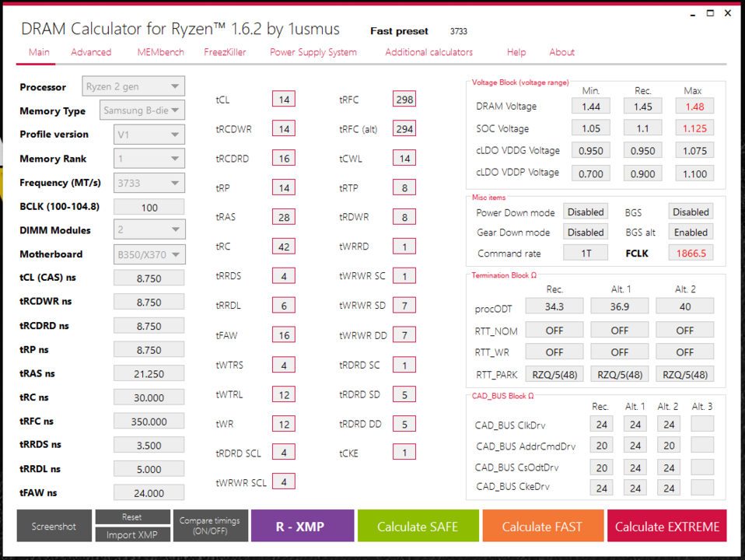The image size is (745, 560).
Task: Click the Command rate 1T field
Action: coord(586,253)
